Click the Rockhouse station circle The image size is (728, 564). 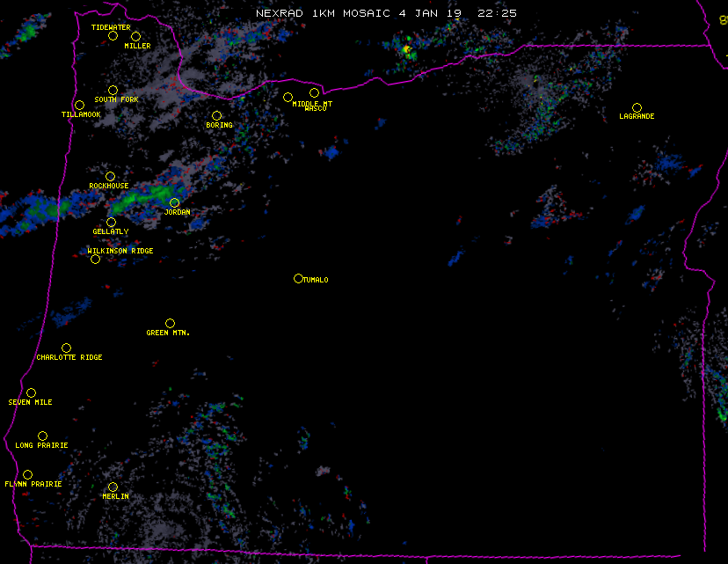click(x=110, y=177)
